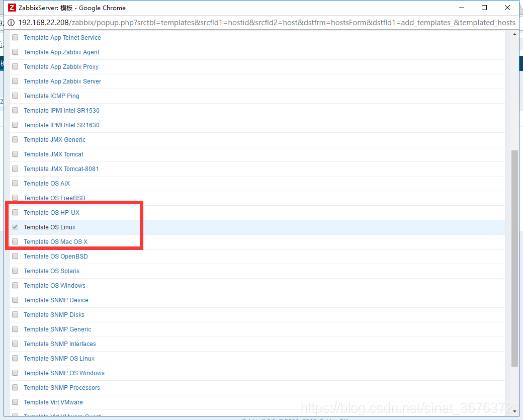Viewport: 523px width, 420px height.
Task: Click the Zabbix Z icon in title bar
Action: coord(12,8)
